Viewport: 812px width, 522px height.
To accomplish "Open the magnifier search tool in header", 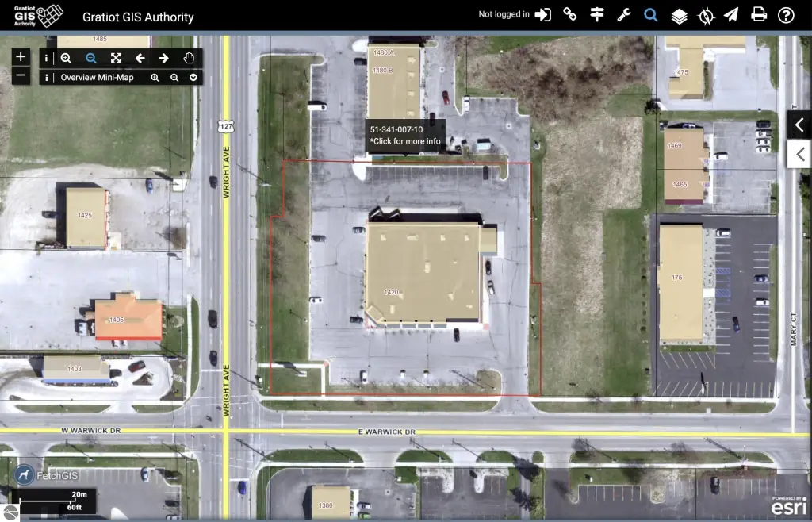I will tap(651, 15).
